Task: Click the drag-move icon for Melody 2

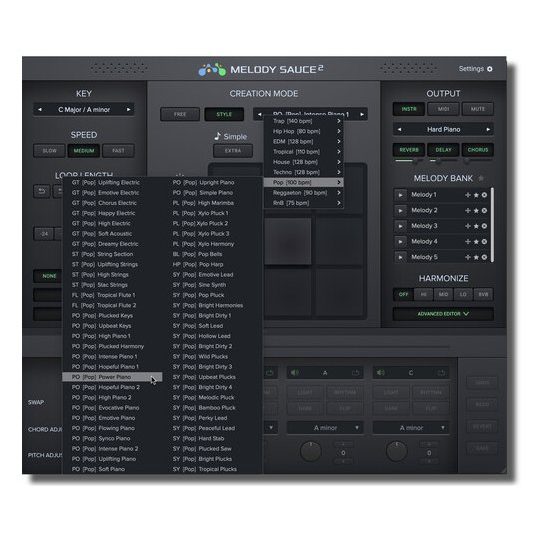Action: click(x=468, y=210)
